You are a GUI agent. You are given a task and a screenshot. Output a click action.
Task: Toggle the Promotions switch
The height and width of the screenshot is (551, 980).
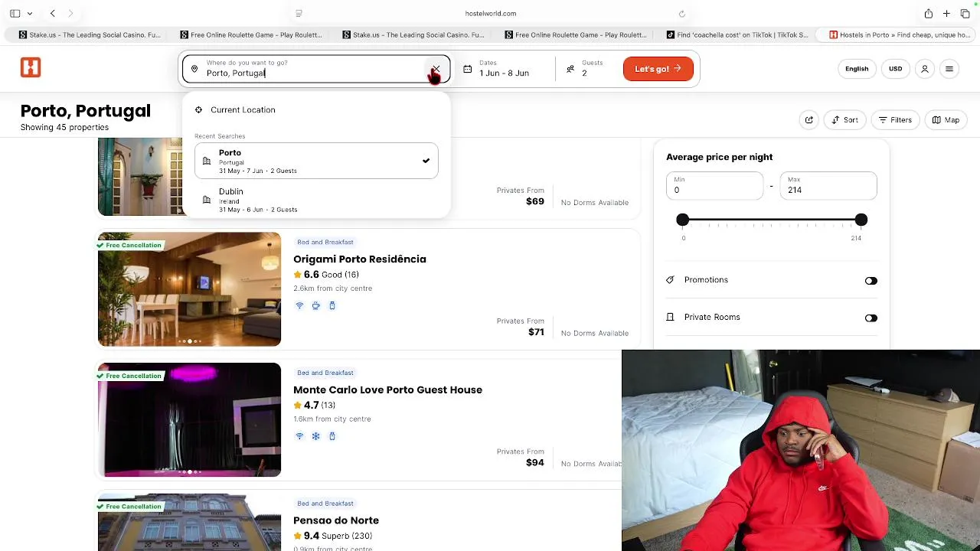(x=871, y=281)
